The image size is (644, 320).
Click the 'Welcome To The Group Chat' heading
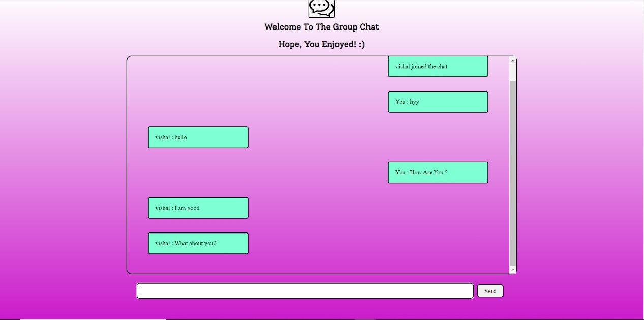pyautogui.click(x=321, y=26)
